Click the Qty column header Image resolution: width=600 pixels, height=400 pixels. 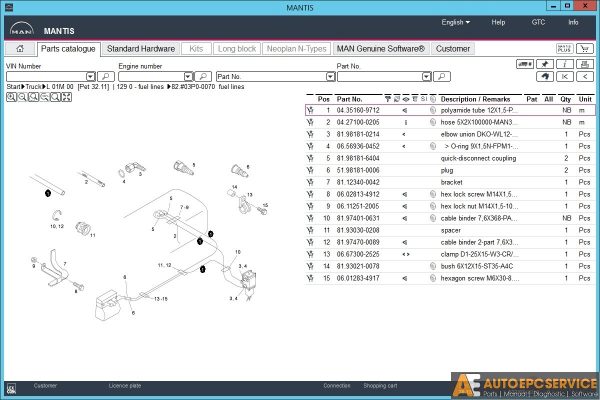pyautogui.click(x=566, y=99)
